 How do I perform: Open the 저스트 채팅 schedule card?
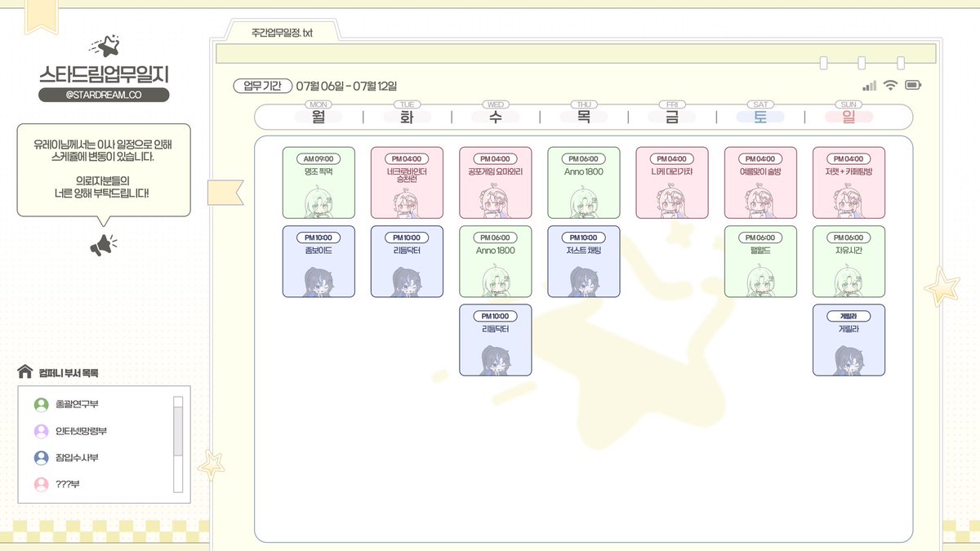click(583, 261)
